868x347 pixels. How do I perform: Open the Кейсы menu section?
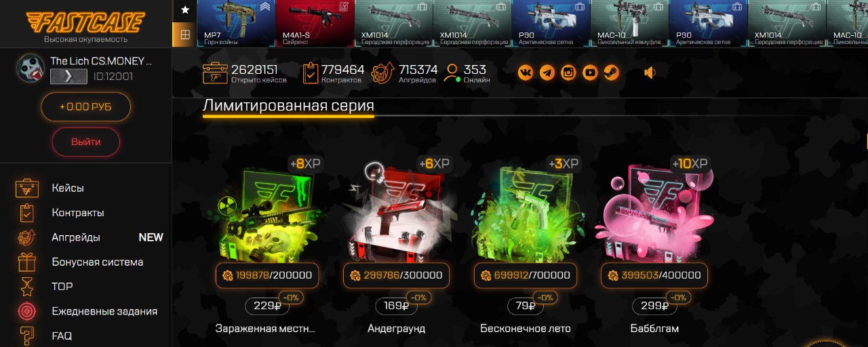click(x=68, y=188)
